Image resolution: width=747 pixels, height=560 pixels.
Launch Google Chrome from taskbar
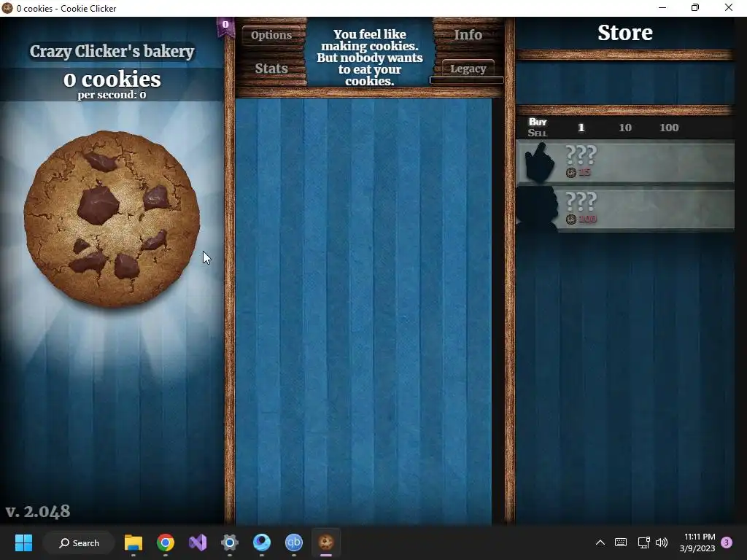coord(166,542)
